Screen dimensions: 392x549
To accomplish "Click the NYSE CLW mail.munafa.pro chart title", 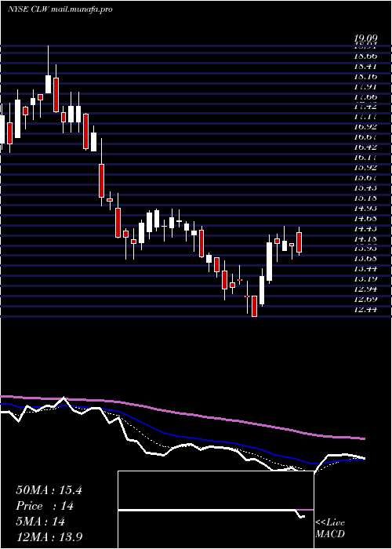I will 60,9.
